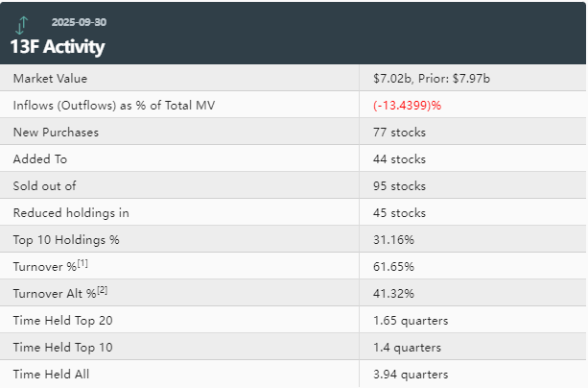Select the New Purchases row label
Viewport: 588px width, 388px height.
(56, 132)
